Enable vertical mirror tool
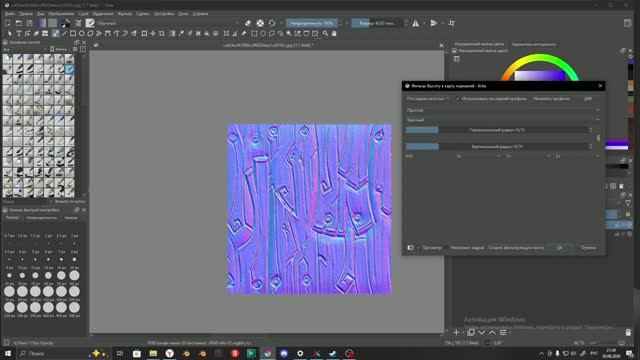The height and width of the screenshot is (360, 640). click(x=433, y=23)
